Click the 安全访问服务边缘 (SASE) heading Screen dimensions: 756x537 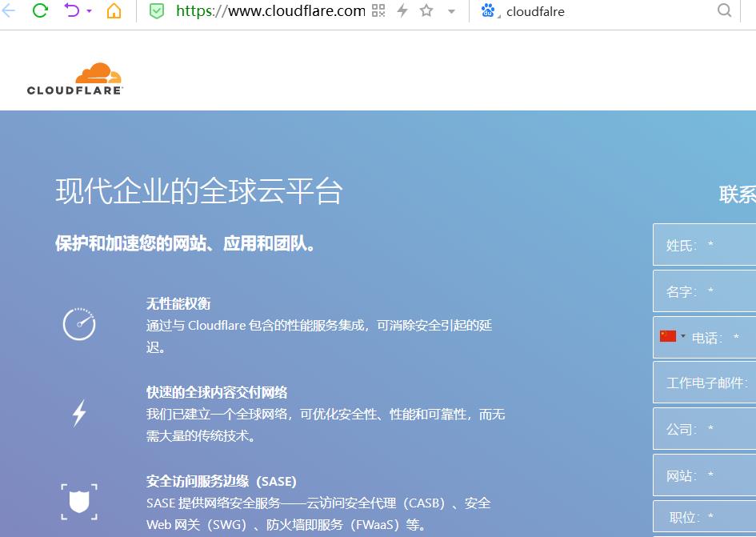click(x=222, y=481)
